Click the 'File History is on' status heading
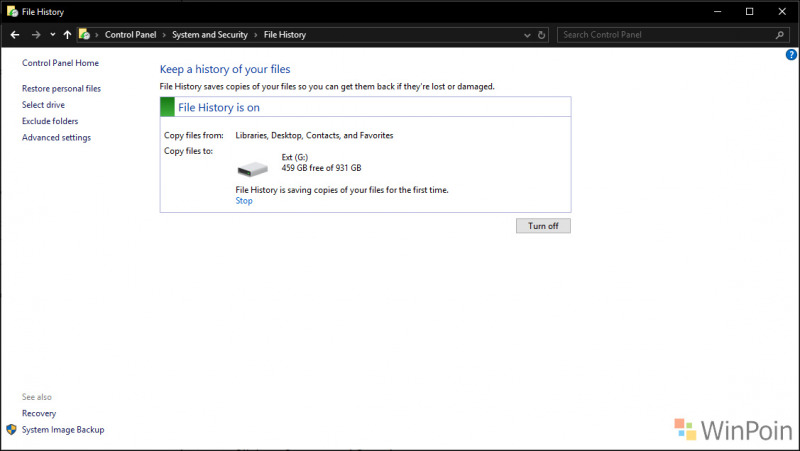This screenshot has height=451, width=800. pyautogui.click(x=219, y=107)
